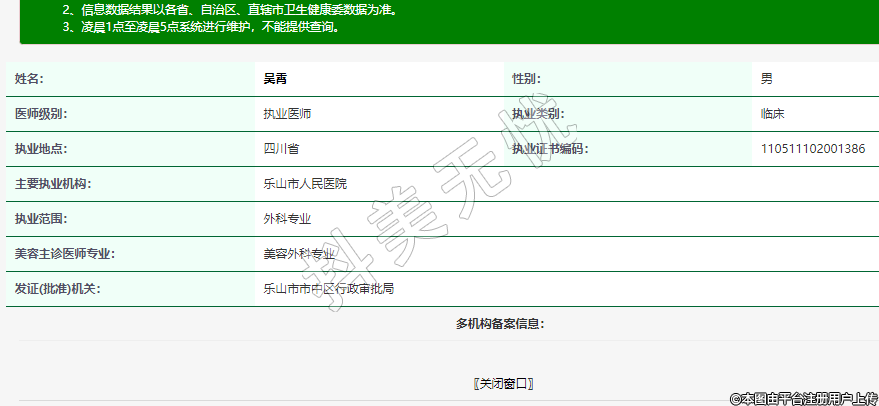Image resolution: width=879 pixels, height=406 pixels.
Task: Click the 执业类别 label
Action: 538,114
